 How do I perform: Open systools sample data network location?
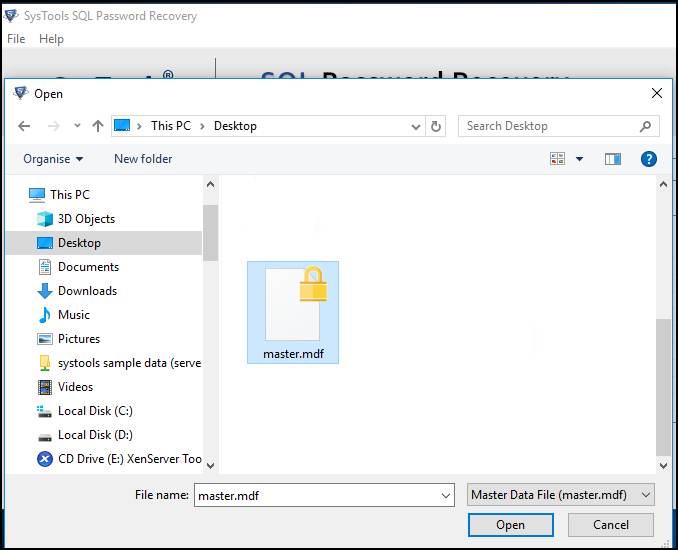[130, 363]
